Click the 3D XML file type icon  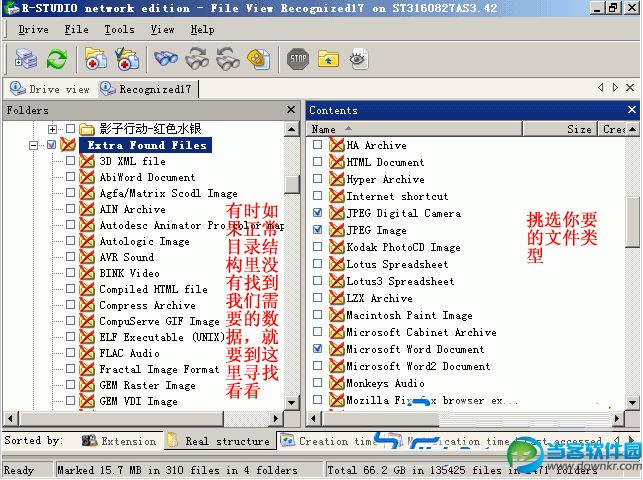(87, 161)
